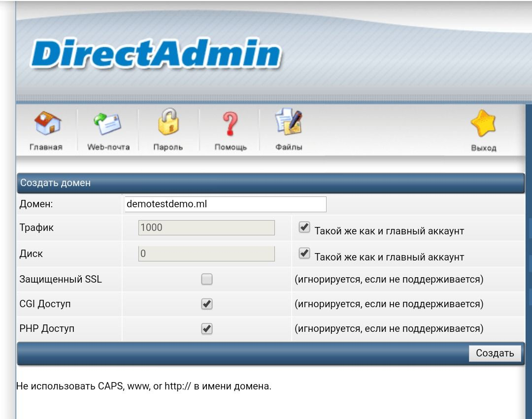The width and height of the screenshot is (532, 419).
Task: Enable the Защищенный SSL checkbox
Action: [x=207, y=279]
